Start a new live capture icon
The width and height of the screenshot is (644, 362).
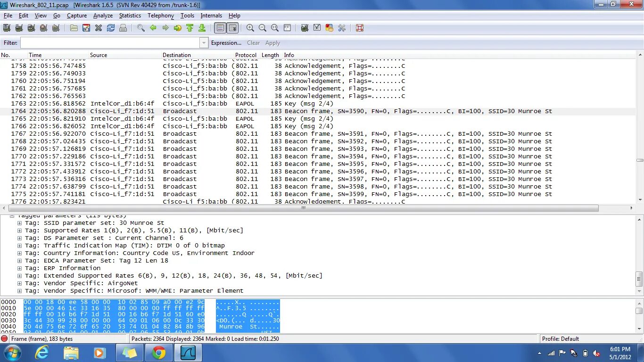(x=32, y=28)
